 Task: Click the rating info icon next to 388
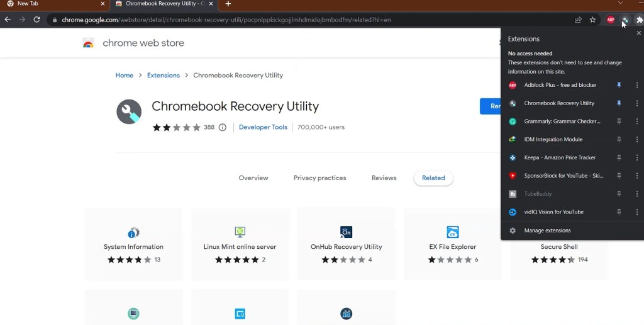click(223, 127)
